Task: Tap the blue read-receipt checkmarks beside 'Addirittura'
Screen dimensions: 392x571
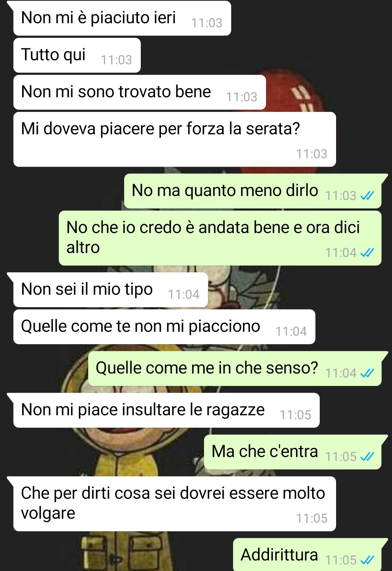Action: [367, 560]
